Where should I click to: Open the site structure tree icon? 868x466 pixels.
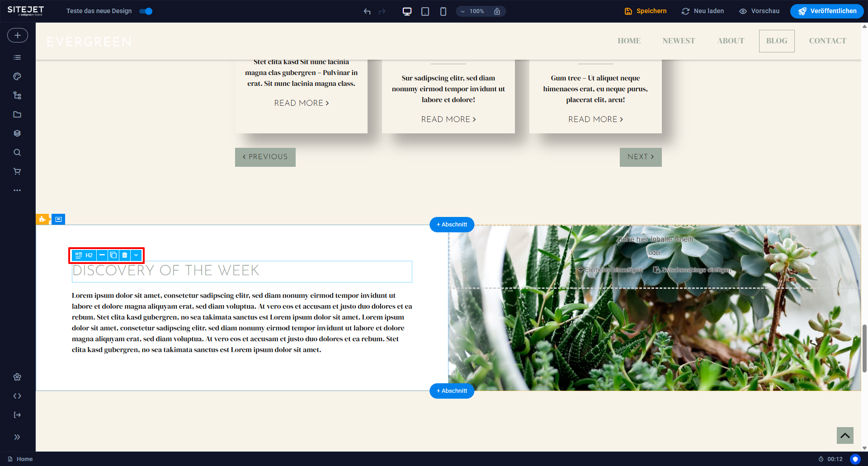click(x=17, y=95)
